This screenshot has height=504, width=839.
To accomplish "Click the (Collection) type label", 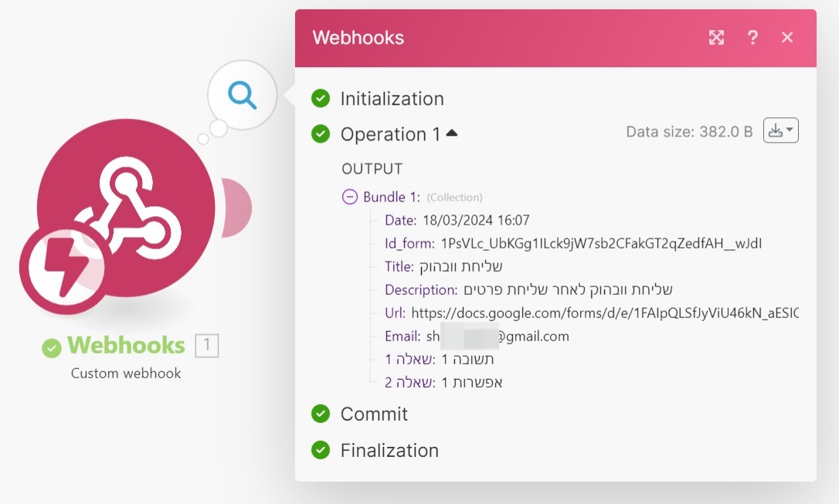I will click(454, 198).
